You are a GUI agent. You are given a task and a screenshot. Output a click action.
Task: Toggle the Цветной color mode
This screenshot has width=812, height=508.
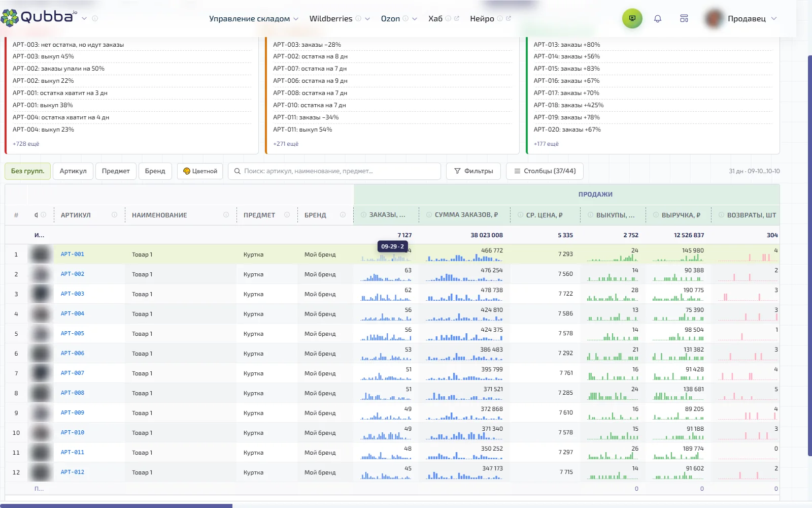pyautogui.click(x=200, y=171)
